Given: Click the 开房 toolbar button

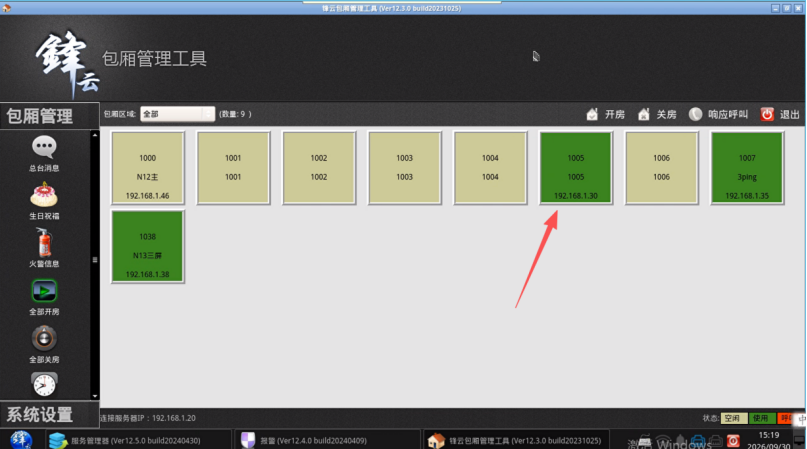Looking at the screenshot, I should pos(605,114).
